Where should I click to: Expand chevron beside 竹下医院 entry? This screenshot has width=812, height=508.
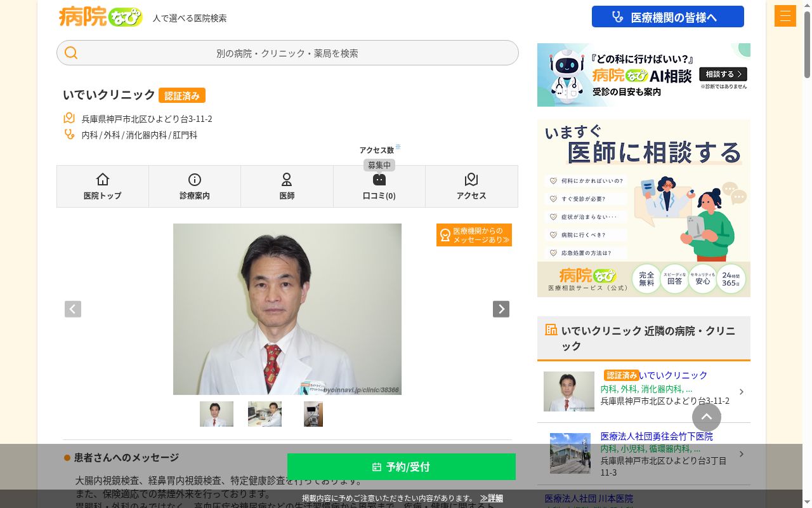[x=742, y=454]
